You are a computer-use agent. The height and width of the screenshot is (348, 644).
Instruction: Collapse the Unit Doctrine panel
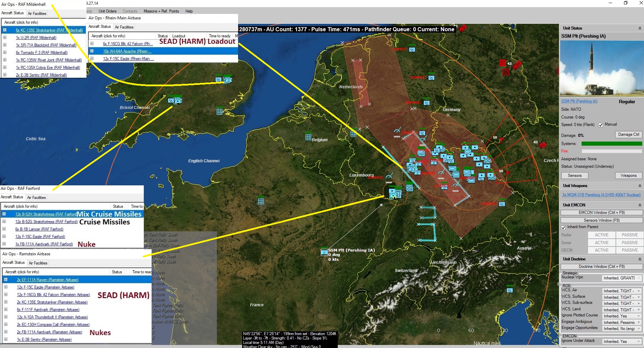tap(640, 259)
